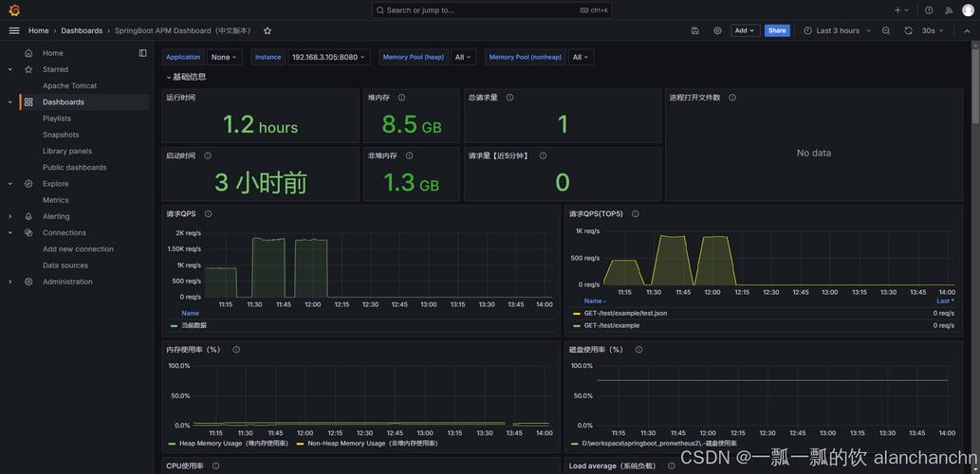Open Apache Tomcat starred dashboard
Viewport: 980px width, 474px height.
(69, 85)
